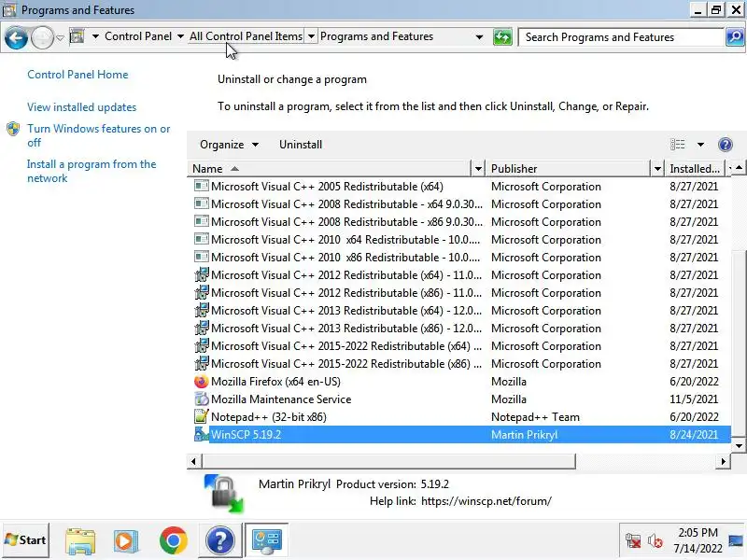Select Visual C++ 2008 x64 9.0.30 icon

[202, 203]
